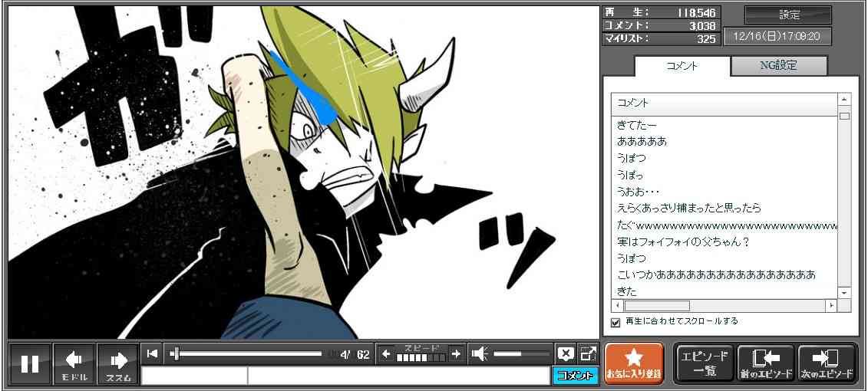Enter fullscreen with the expand icon

click(588, 353)
